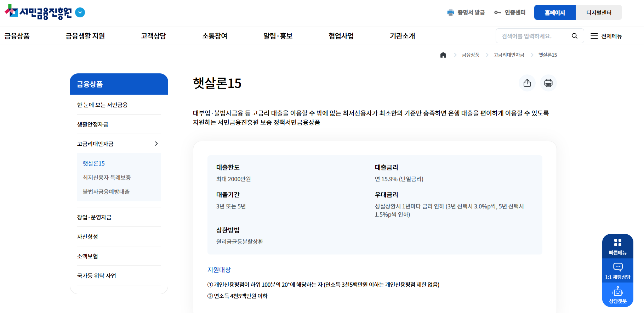Click the magnifier search icon
644x313 pixels.
pos(575,36)
